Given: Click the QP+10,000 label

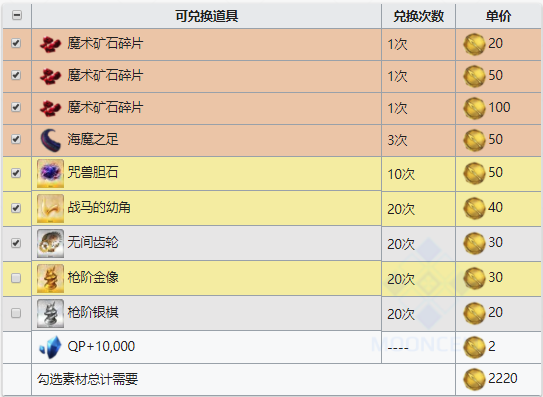Looking at the screenshot, I should click(101, 346).
